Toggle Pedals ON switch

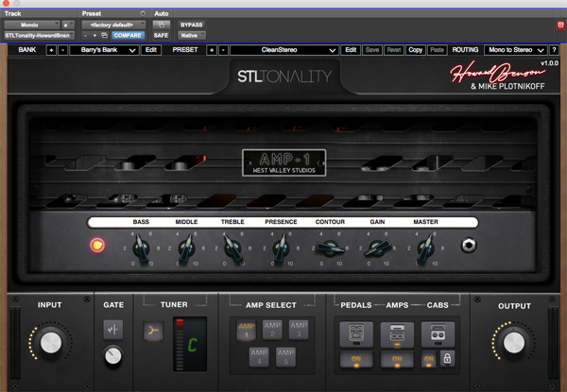tap(356, 360)
